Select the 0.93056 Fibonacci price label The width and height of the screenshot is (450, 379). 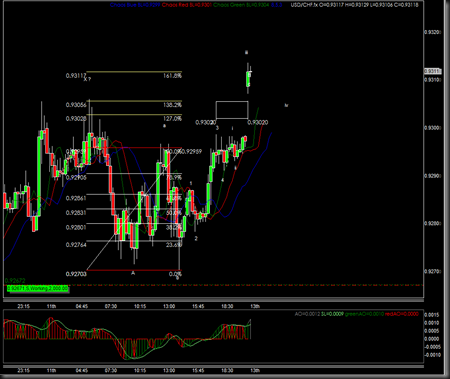[x=76, y=105]
